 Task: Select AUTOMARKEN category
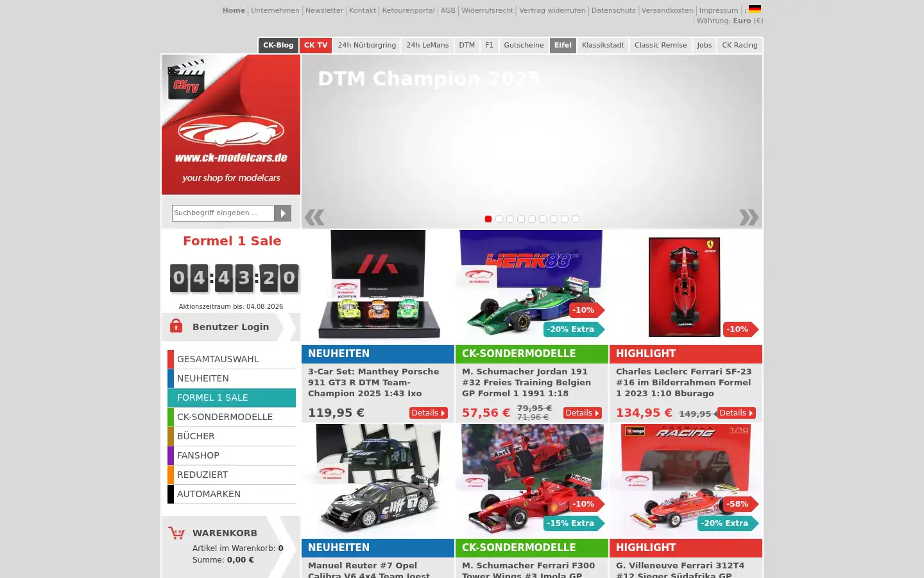click(x=232, y=494)
